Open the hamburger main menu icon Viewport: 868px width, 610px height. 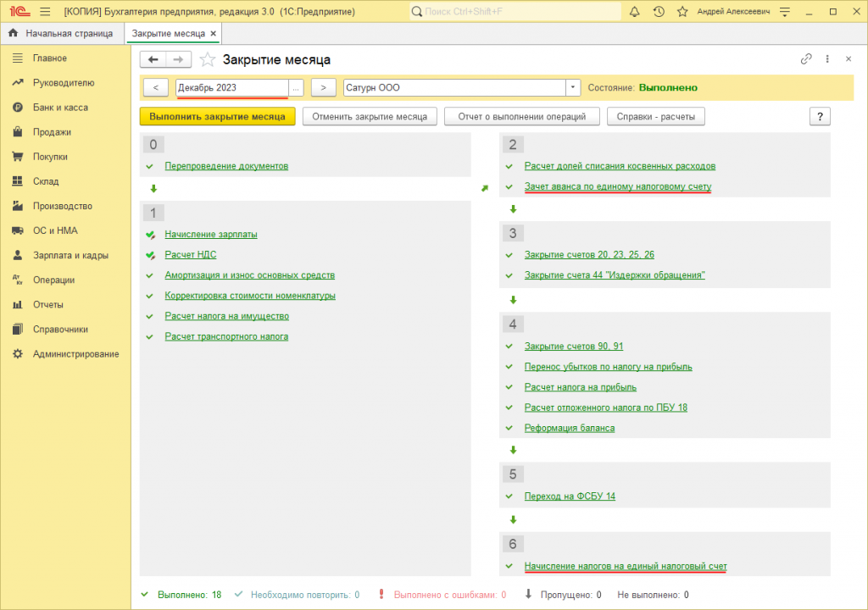46,12
